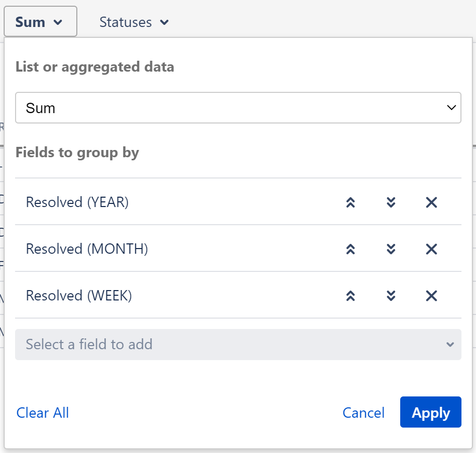This screenshot has height=453, width=476.
Task: Select the Resolved (YEAR) row label
Action: click(x=77, y=202)
